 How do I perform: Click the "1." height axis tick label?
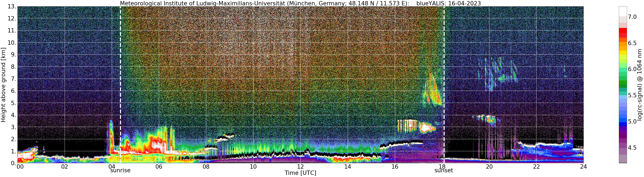(x=13, y=151)
